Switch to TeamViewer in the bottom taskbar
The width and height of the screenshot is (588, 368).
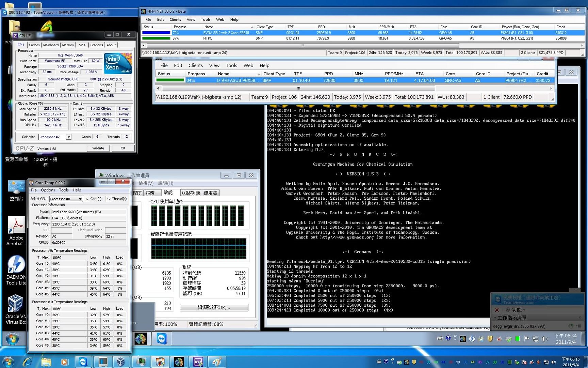point(83,362)
